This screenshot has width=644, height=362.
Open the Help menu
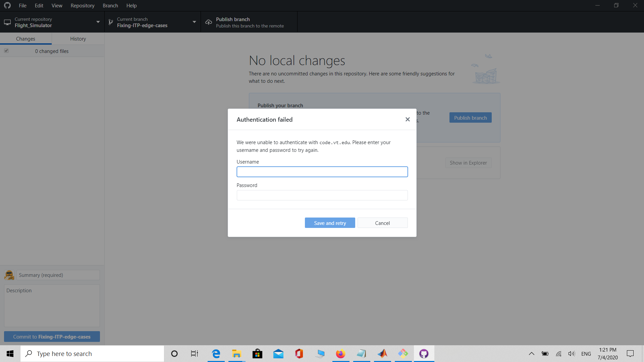pyautogui.click(x=131, y=5)
